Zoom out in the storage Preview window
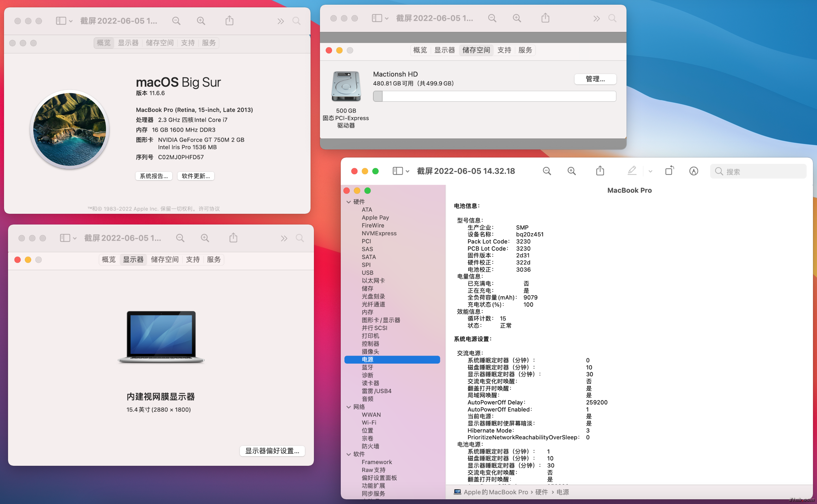817x504 pixels. 492,18
